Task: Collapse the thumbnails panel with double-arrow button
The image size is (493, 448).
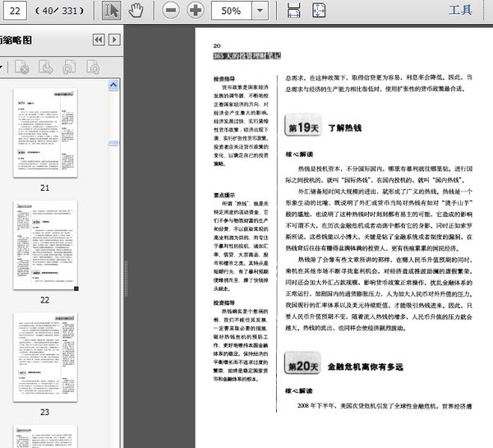Action: click(x=99, y=39)
